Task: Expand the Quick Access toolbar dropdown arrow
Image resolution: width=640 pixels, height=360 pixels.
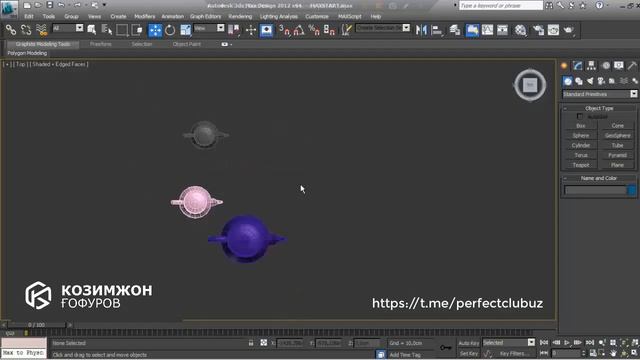Action: point(104,5)
